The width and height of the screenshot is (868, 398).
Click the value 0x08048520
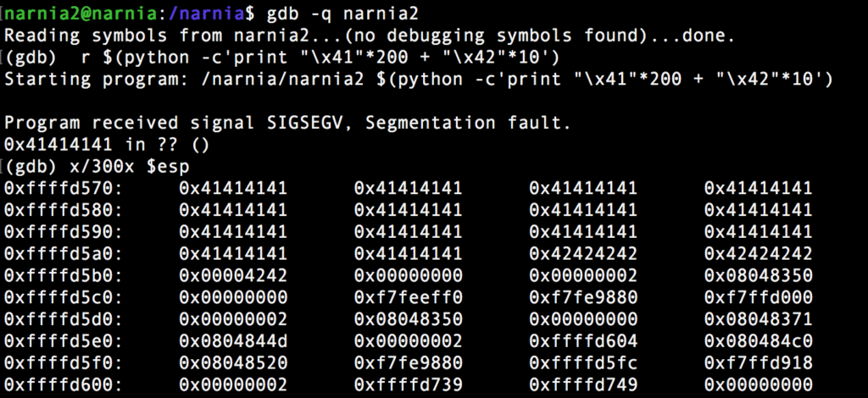pyautogui.click(x=233, y=364)
